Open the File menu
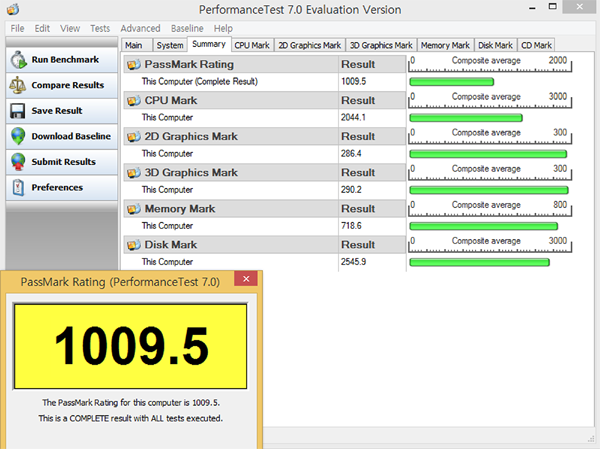 [17, 28]
